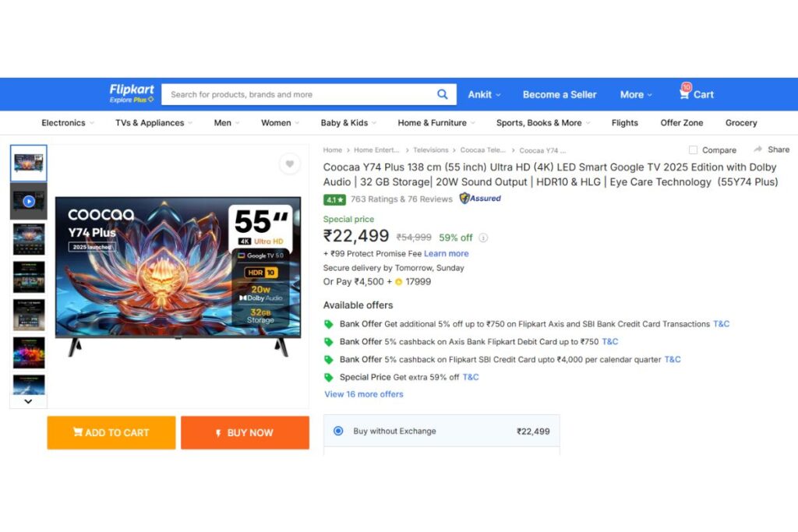Image resolution: width=798 pixels, height=532 pixels.
Task: Select the first TV thumbnail image
Action: pyautogui.click(x=29, y=163)
